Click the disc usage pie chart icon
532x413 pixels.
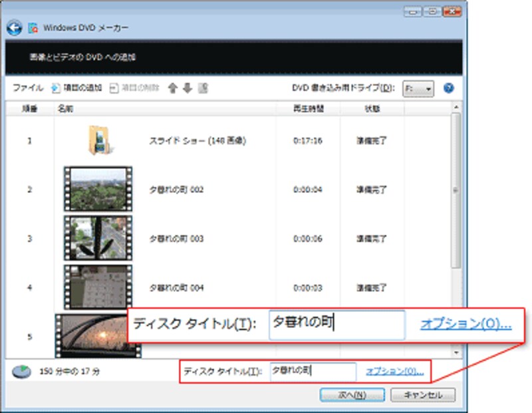(21, 371)
